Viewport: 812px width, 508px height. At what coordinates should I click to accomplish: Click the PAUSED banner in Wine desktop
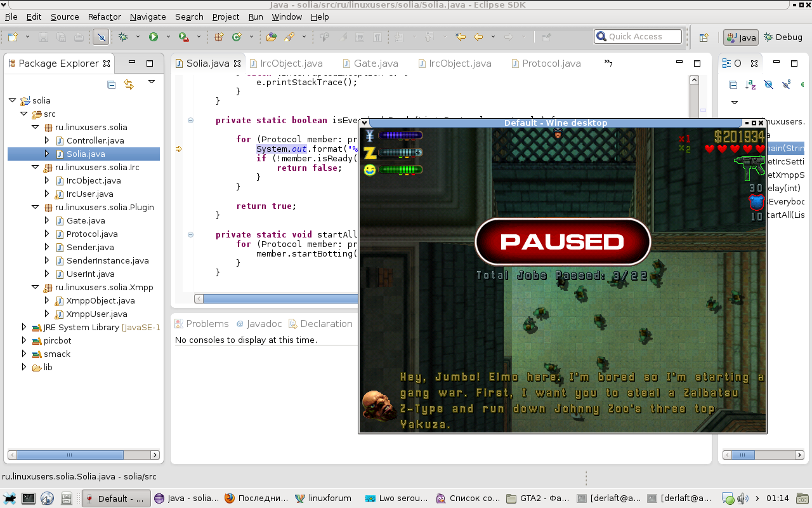click(x=563, y=242)
